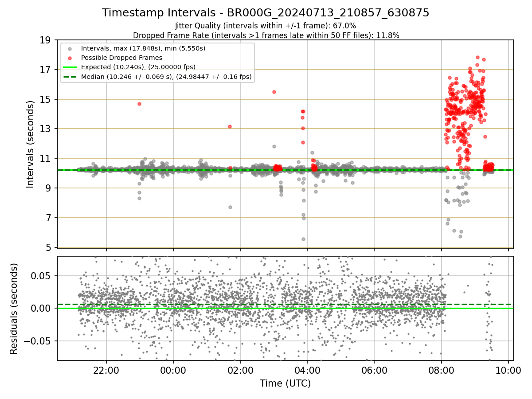
Task: Select the 'Dropped Frame Rate' 11.8% subtitle line
Action: pyautogui.click(x=266, y=35)
